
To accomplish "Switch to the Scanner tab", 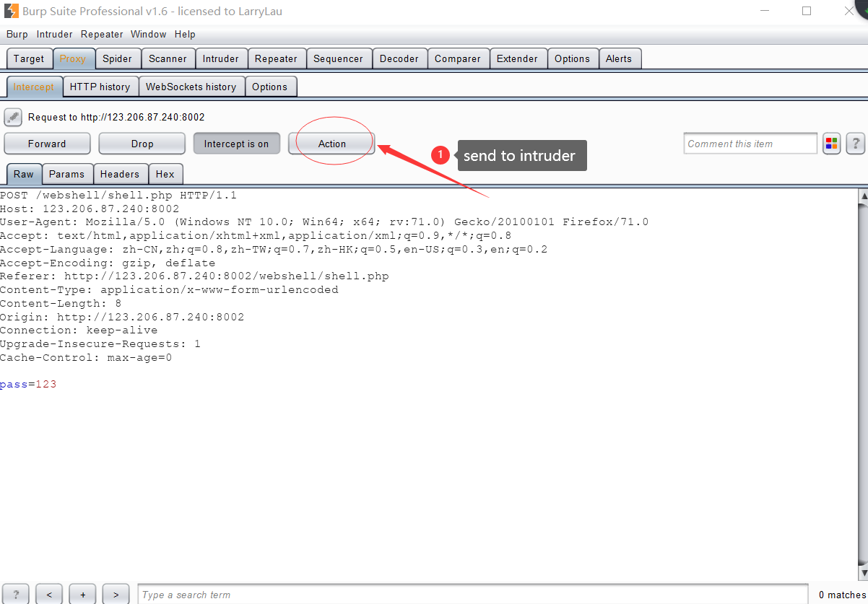I will click(x=168, y=58).
